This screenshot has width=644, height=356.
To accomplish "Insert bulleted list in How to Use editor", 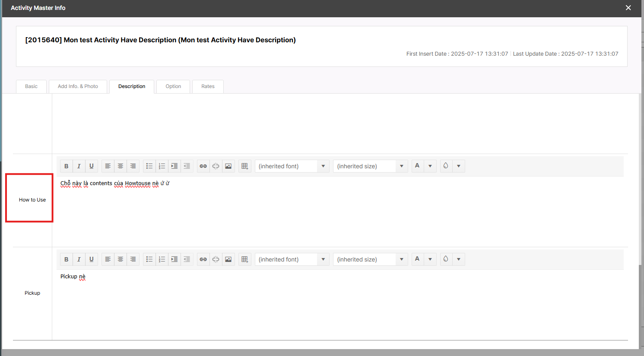I will (149, 166).
